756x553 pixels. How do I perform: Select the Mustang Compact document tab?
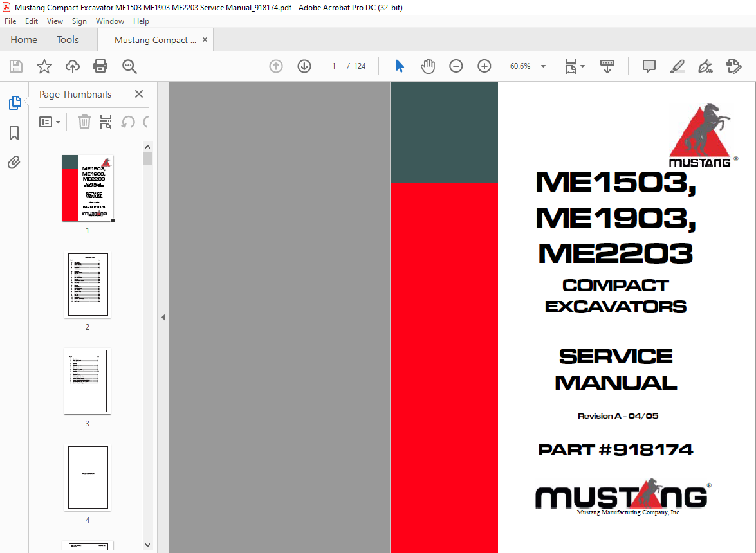tap(155, 40)
